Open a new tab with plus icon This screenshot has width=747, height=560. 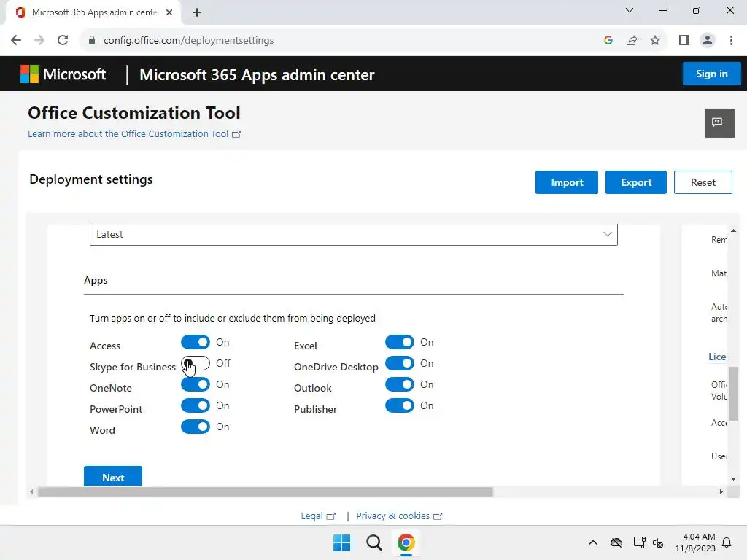tap(197, 12)
